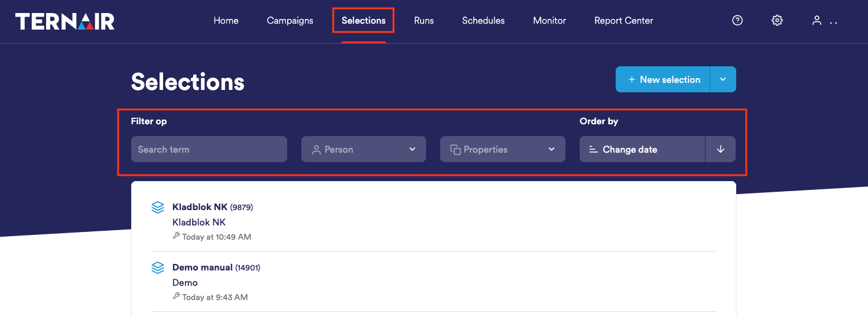Click the Demo manual layers icon

158,268
